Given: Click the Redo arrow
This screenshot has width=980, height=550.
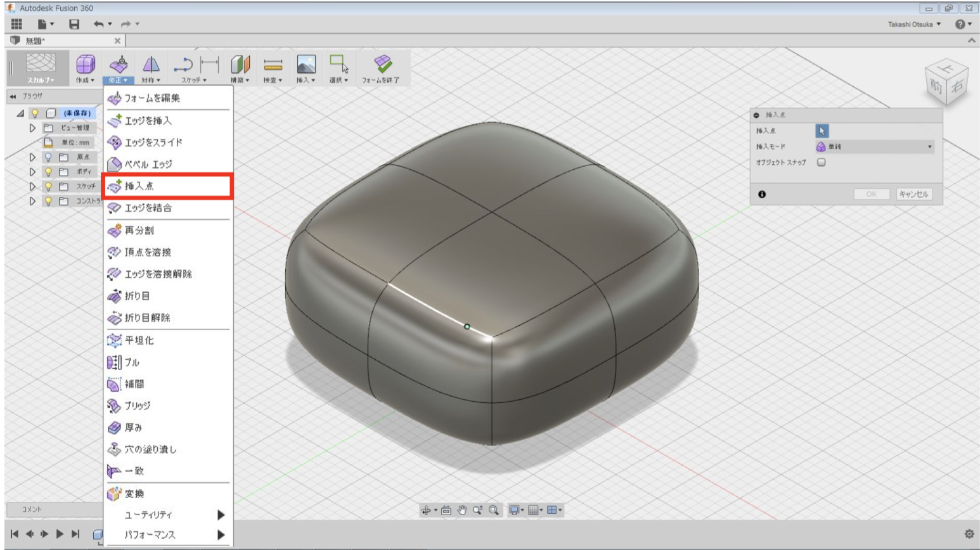Looking at the screenshot, I should tap(126, 24).
